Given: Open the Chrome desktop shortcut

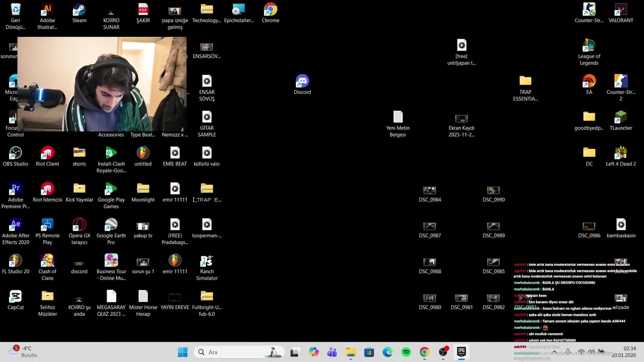Looking at the screenshot, I should tap(270, 14).
